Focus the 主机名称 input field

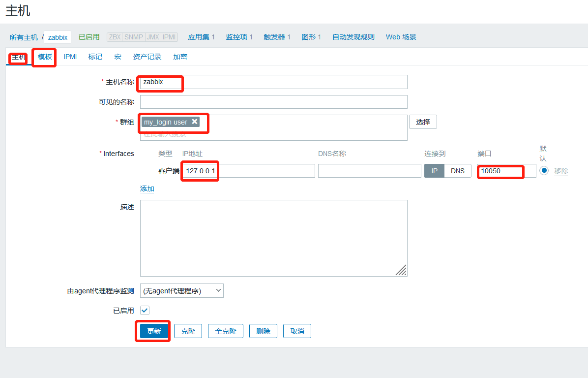point(274,82)
